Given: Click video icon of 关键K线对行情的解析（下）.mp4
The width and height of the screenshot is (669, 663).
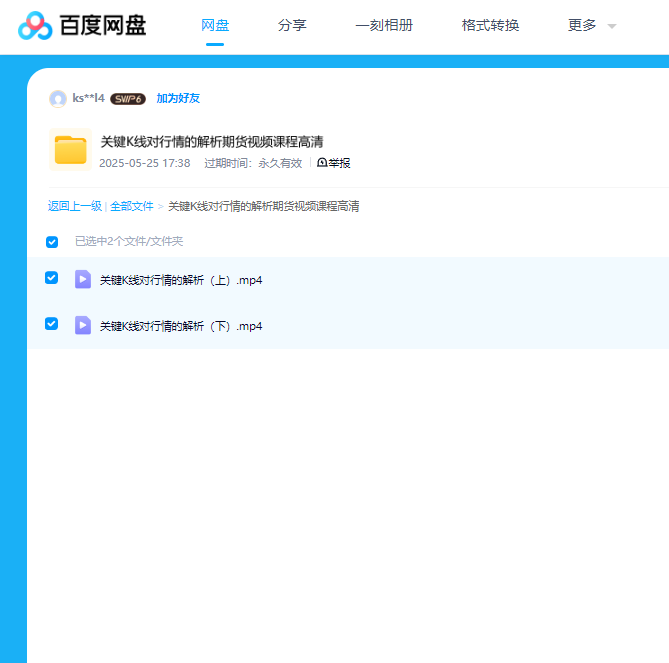Looking at the screenshot, I should click(83, 325).
